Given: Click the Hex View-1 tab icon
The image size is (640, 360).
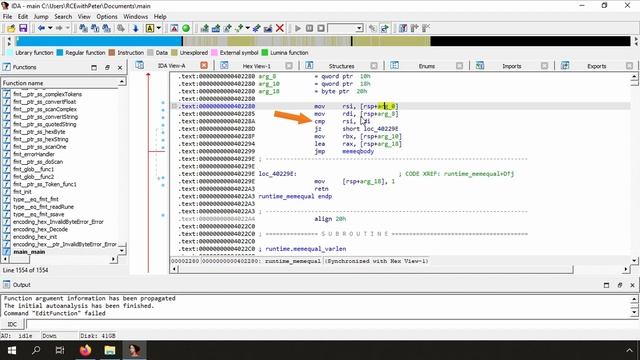Looking at the screenshot, I should 224,65.
